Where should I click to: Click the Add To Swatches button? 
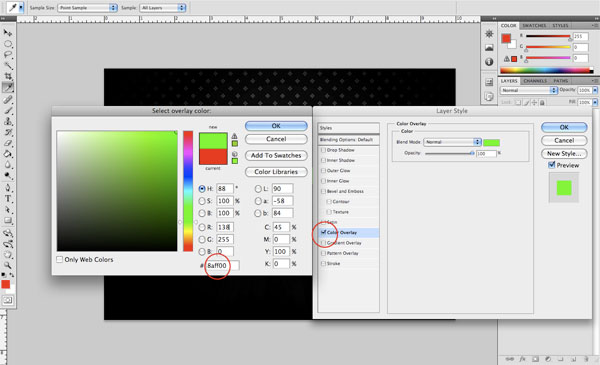tap(276, 155)
